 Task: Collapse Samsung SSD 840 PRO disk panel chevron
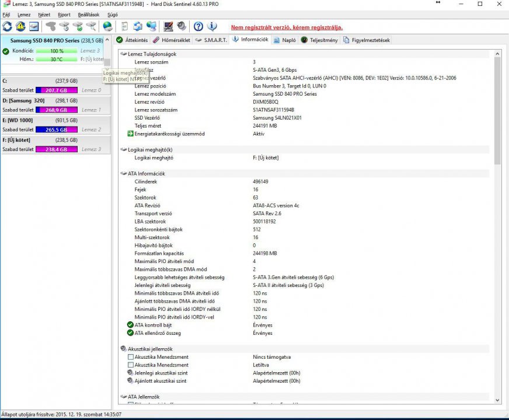[107, 40]
